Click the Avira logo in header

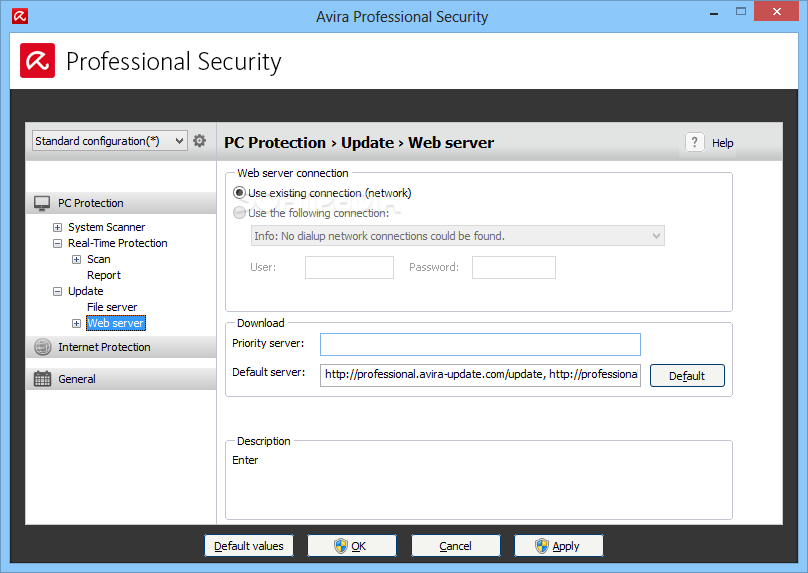(38, 61)
